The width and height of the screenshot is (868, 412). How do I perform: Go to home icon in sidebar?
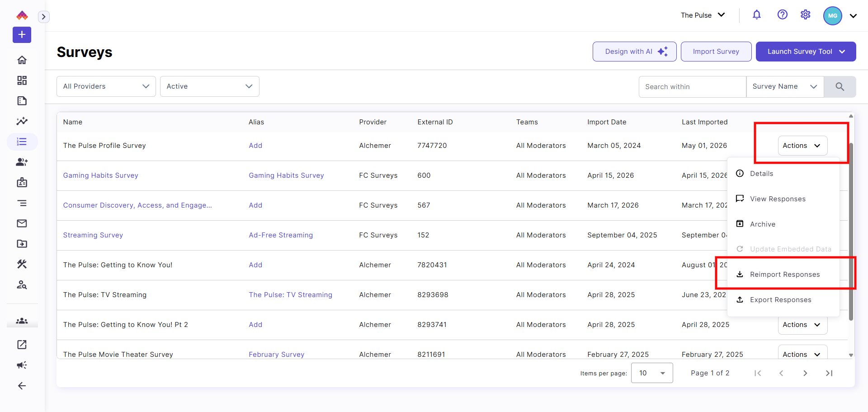(22, 60)
